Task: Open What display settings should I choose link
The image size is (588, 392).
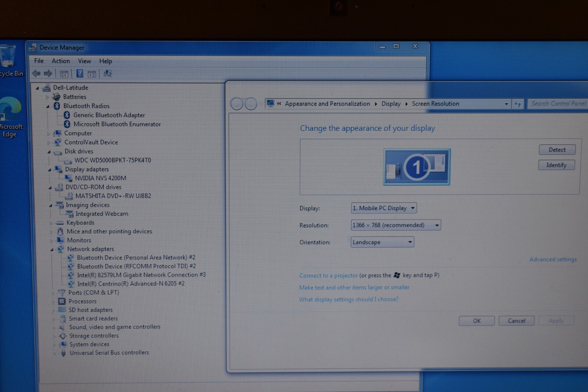Action: click(x=349, y=299)
